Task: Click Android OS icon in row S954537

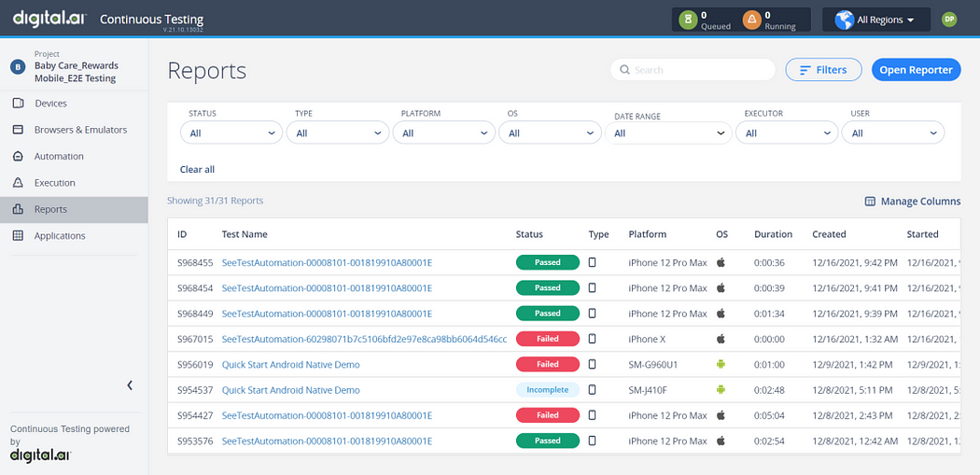Action: click(x=721, y=390)
